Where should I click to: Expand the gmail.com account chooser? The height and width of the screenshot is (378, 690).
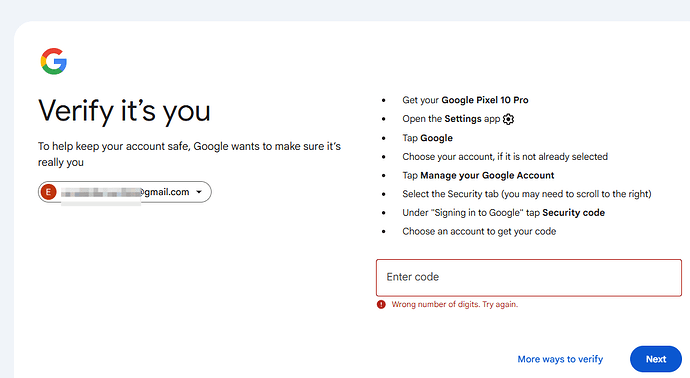[125, 192]
